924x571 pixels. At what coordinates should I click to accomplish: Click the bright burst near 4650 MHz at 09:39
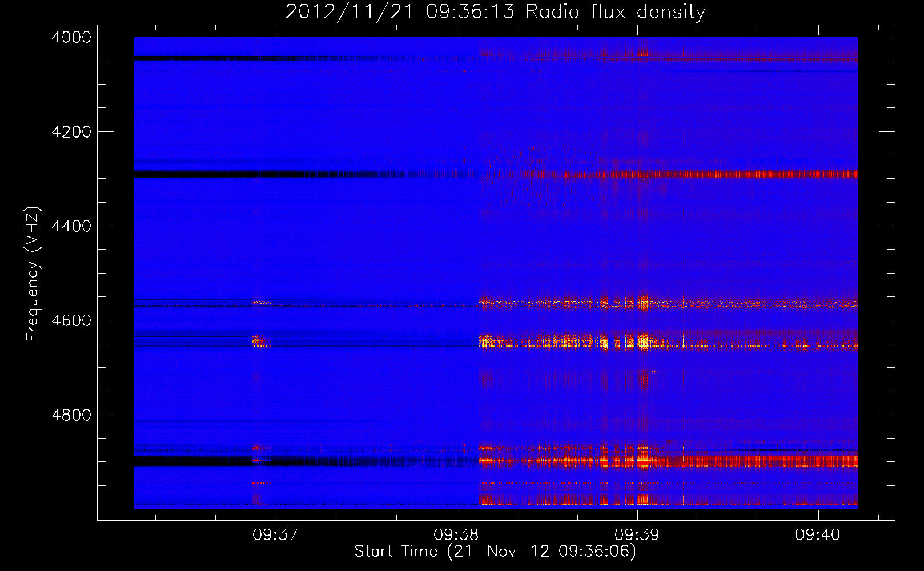[644, 343]
